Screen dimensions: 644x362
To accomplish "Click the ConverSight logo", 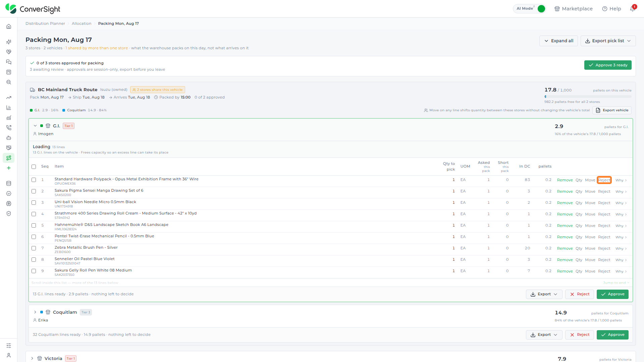I will tap(33, 9).
